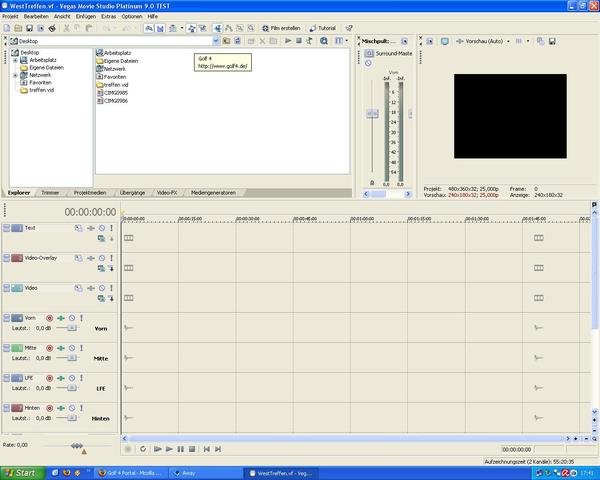Open track FX on Video-Overlay track
Viewport: 600px width, 480px height.
point(91,258)
